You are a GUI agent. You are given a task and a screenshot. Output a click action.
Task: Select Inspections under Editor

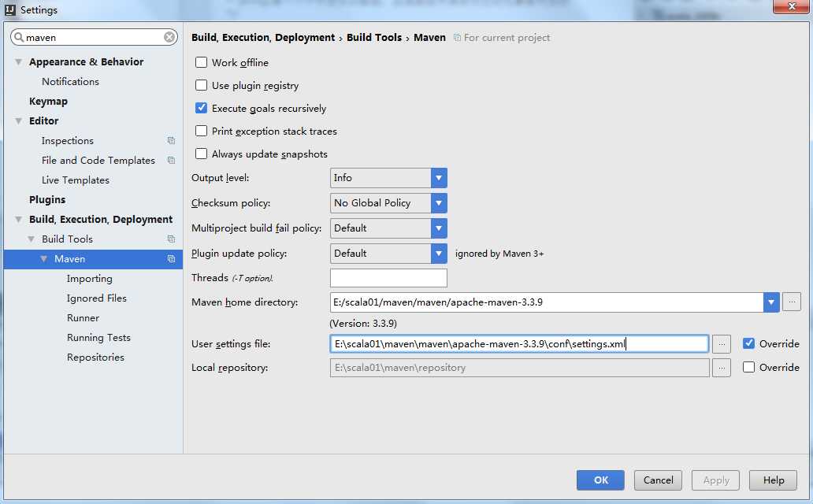(68, 140)
